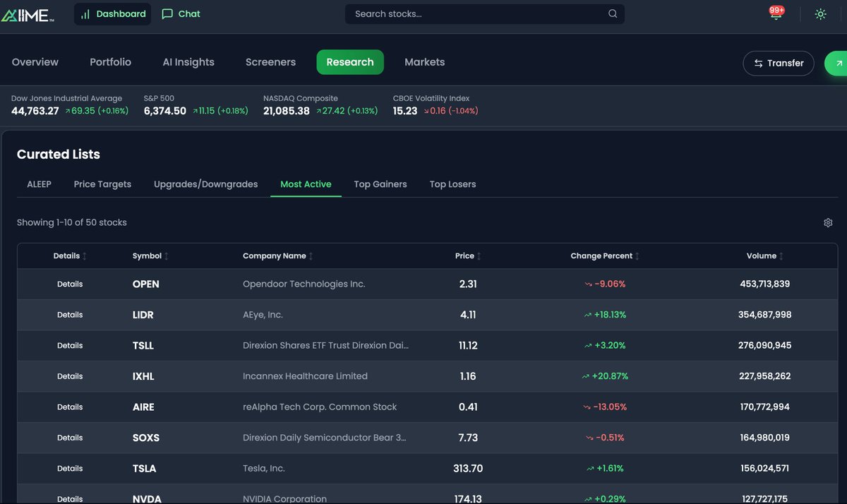Select the Research tab

(x=350, y=62)
